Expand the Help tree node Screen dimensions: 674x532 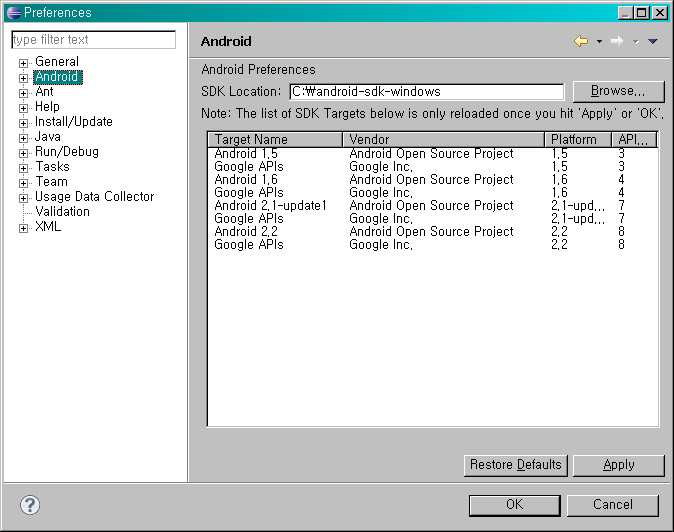[23, 108]
